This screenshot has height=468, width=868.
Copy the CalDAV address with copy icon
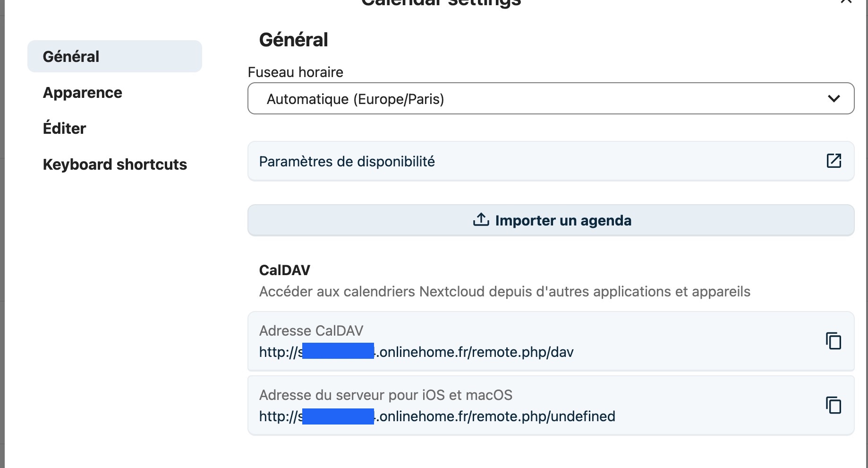834,341
